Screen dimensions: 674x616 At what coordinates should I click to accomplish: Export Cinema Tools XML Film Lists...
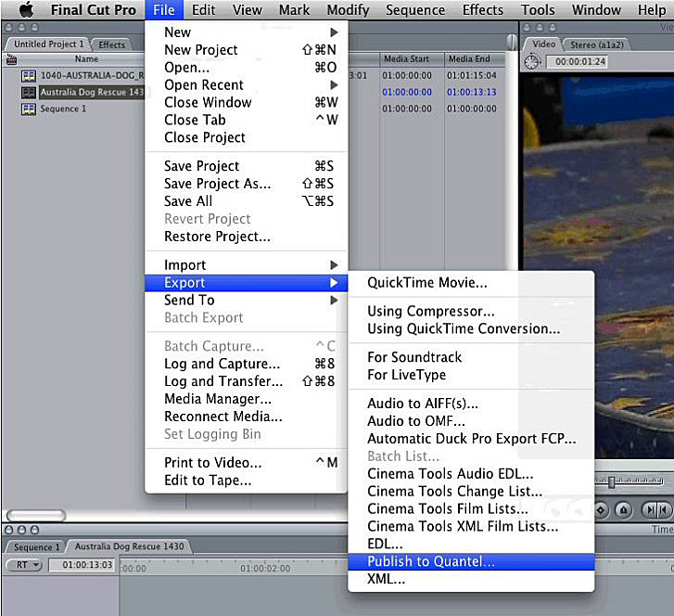(x=471, y=527)
